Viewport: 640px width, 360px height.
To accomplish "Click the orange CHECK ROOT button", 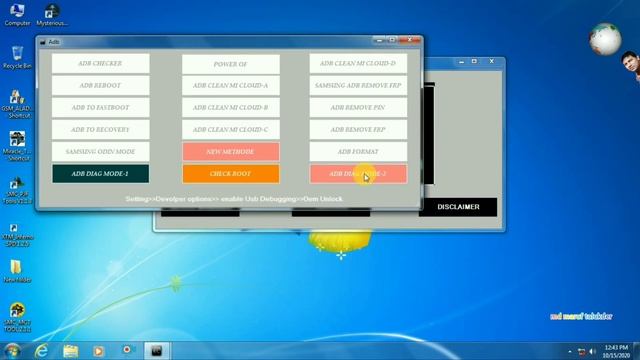I will click(231, 173).
